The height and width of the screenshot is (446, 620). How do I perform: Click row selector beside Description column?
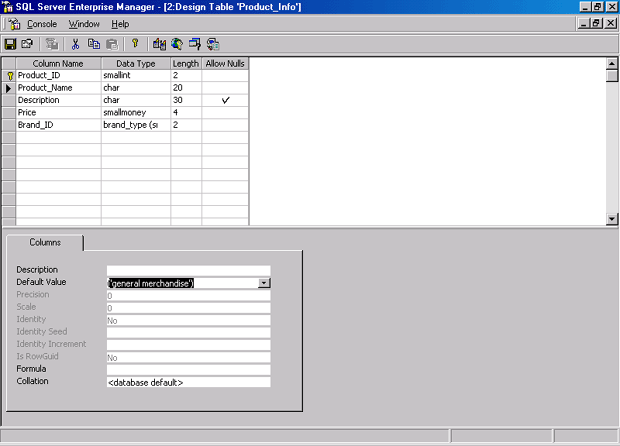9,100
